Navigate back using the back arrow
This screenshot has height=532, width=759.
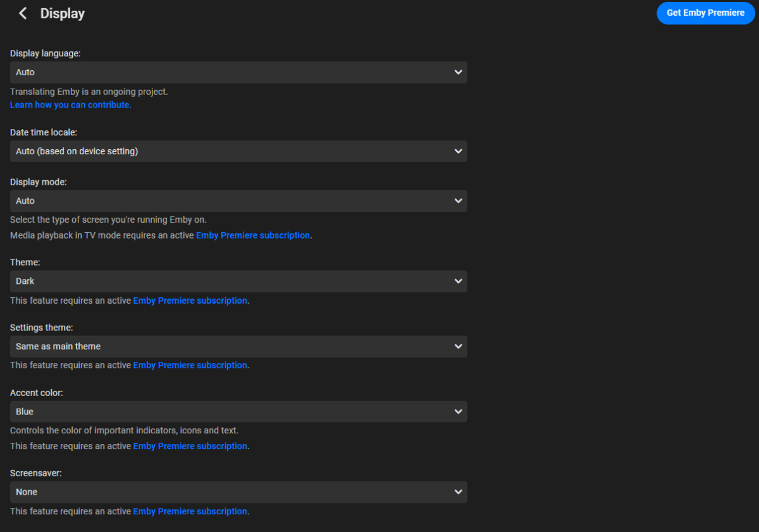tap(22, 13)
